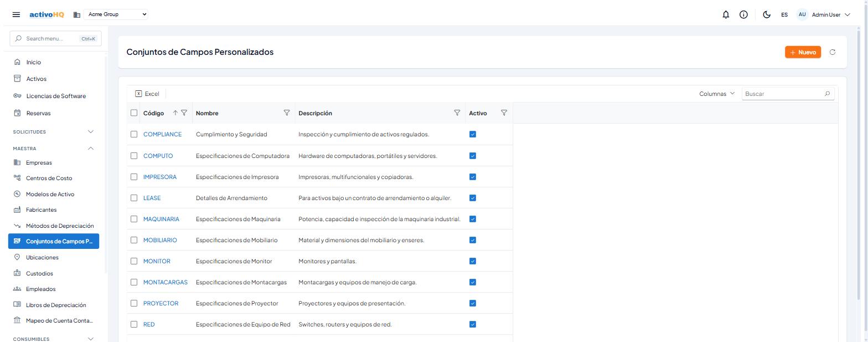Screen dimensions: 868x342
Task: Click the Empresas building icon
Action: pyautogui.click(x=17, y=162)
